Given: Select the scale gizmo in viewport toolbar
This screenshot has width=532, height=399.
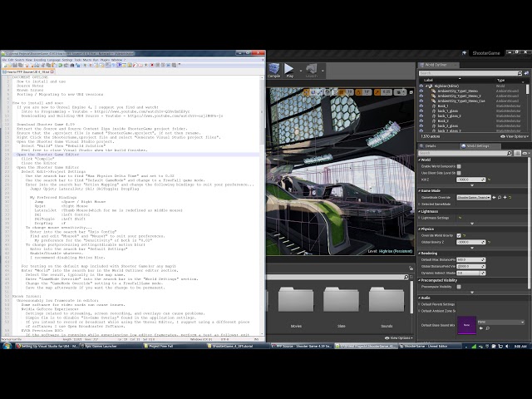Looking at the screenshot, I should pyautogui.click(x=320, y=92).
